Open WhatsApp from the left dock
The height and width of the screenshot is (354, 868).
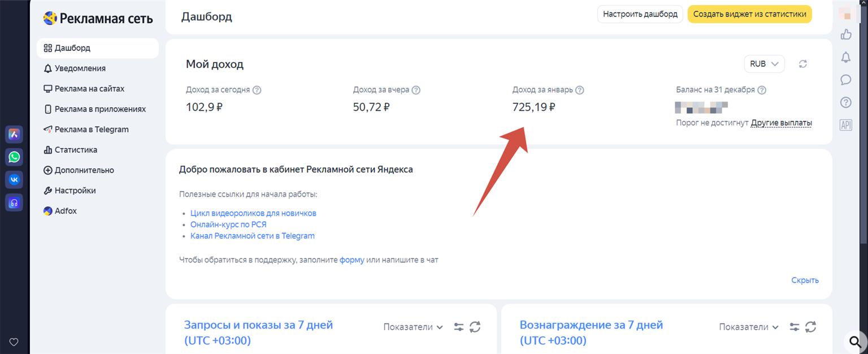14,157
